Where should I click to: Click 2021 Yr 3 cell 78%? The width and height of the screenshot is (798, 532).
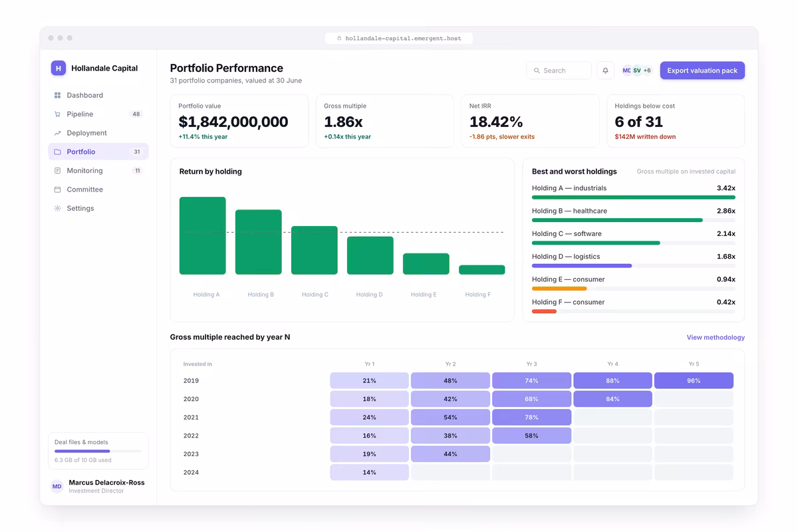click(x=531, y=418)
